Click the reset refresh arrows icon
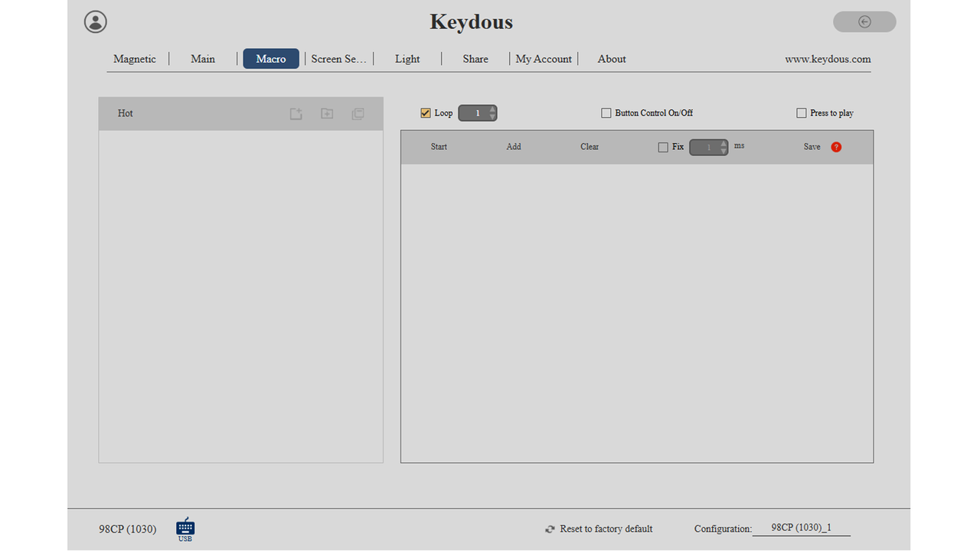980x551 pixels. pos(550,529)
